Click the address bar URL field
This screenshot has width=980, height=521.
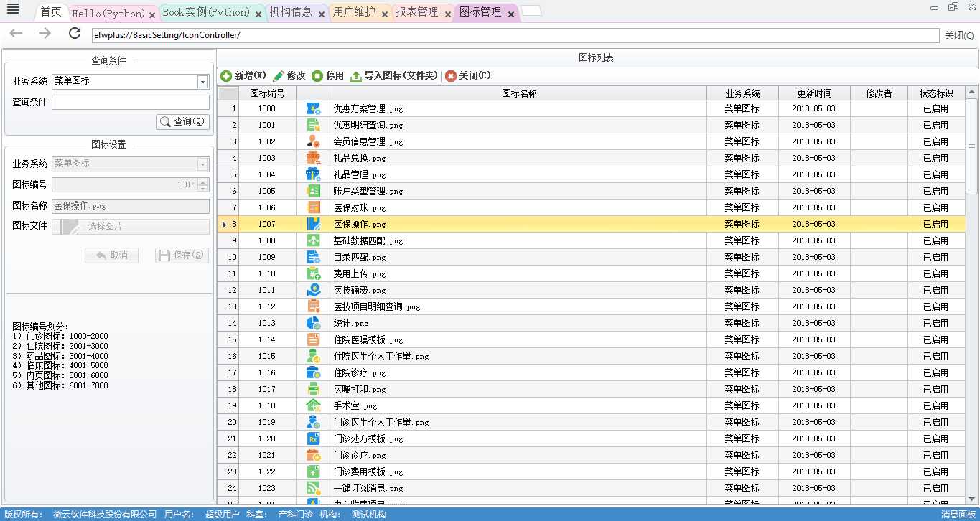(x=514, y=35)
